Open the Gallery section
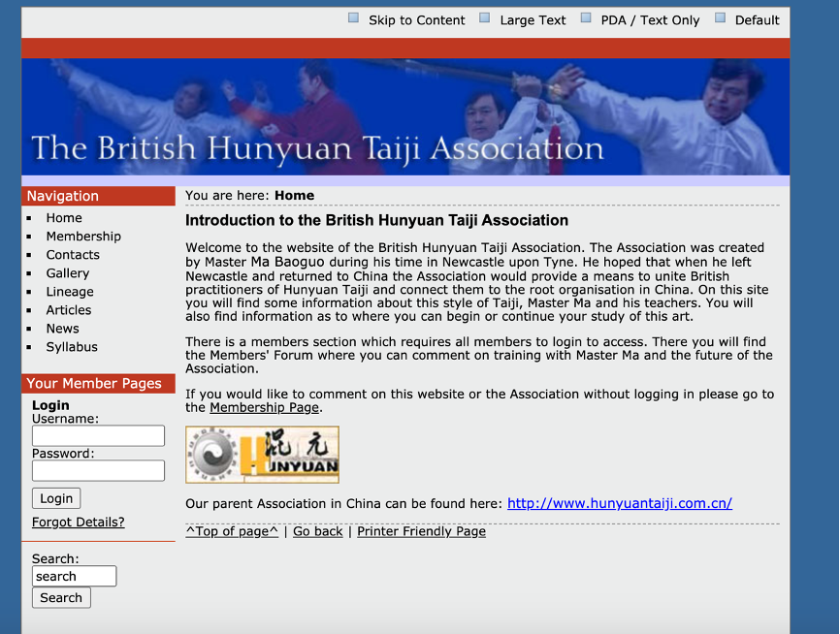This screenshot has width=840, height=634. [x=68, y=273]
